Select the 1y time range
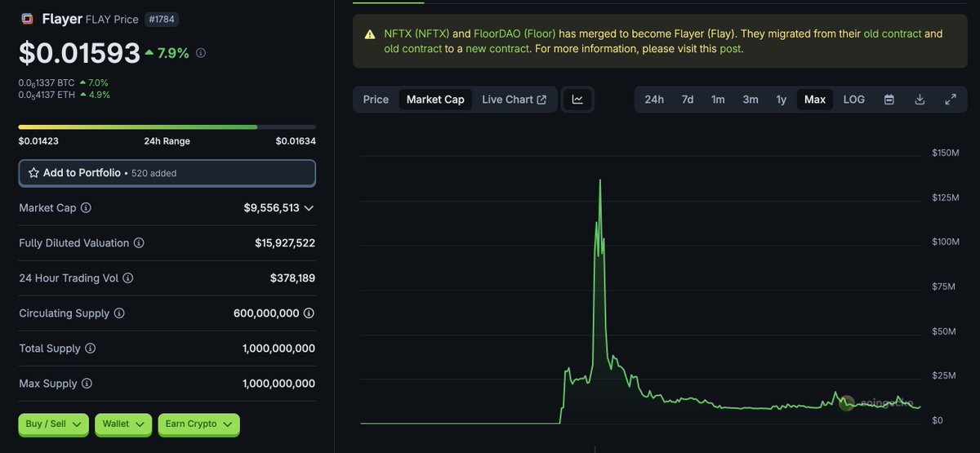Viewport: 980px width, 453px height. pyautogui.click(x=782, y=100)
